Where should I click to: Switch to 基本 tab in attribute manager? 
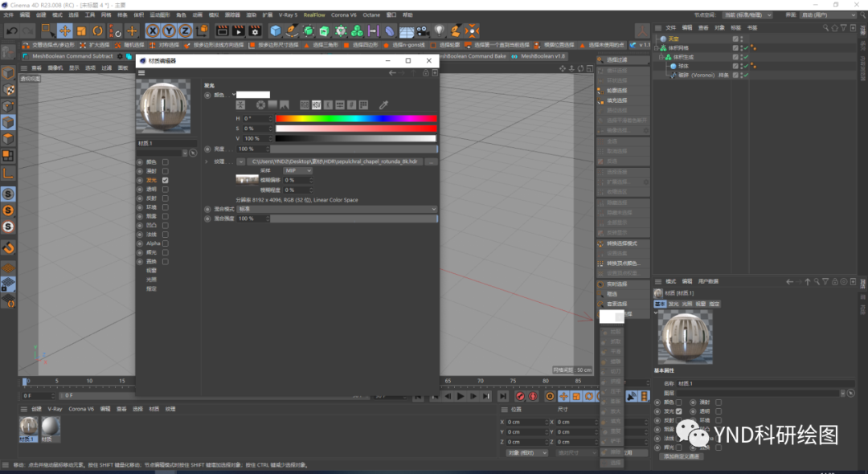(x=660, y=304)
